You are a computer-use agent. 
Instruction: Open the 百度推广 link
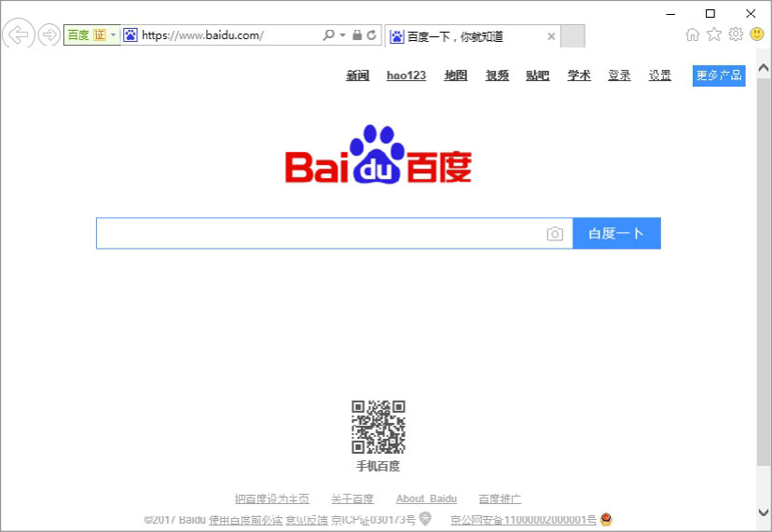[500, 499]
